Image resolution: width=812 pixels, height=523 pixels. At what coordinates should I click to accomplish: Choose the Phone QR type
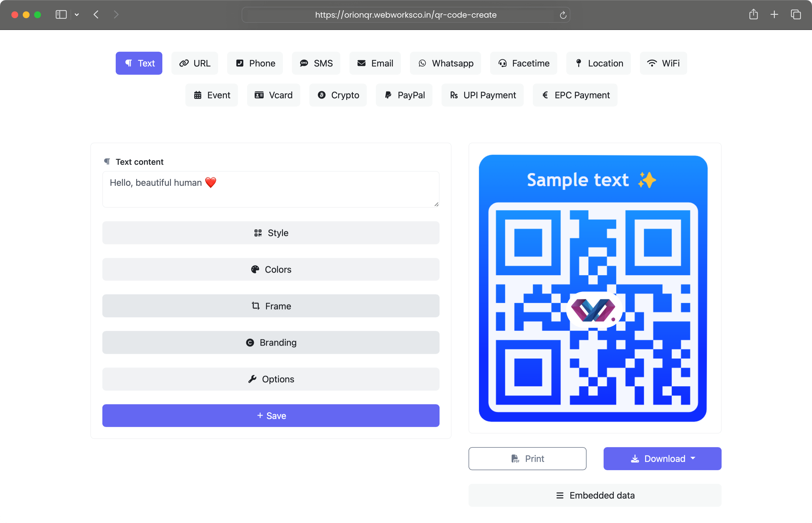[255, 63]
